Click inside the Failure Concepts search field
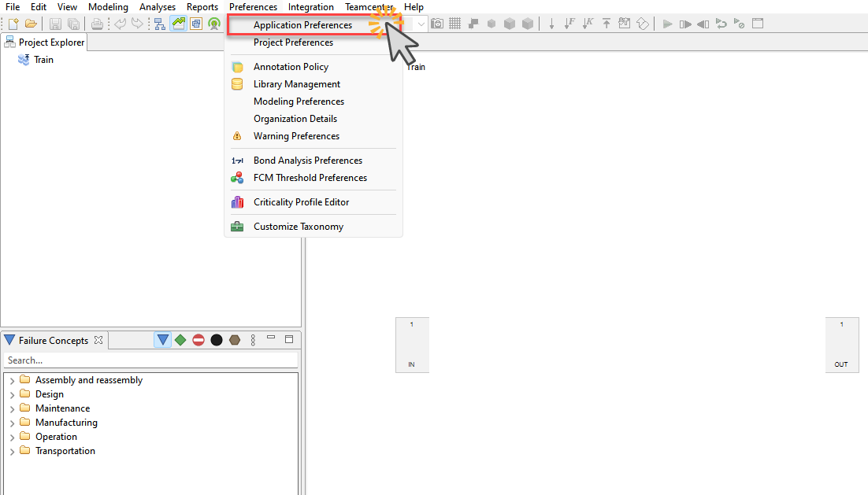Viewport: 868px width, 495px height. click(x=150, y=360)
